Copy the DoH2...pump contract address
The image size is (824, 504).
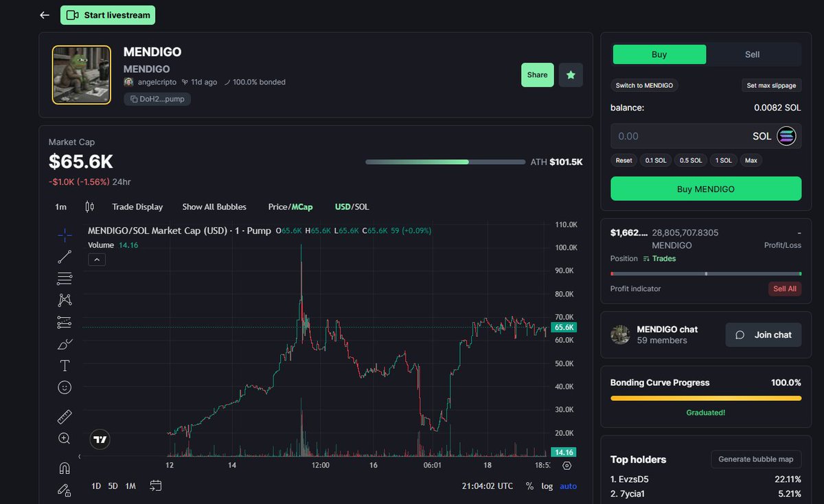157,99
